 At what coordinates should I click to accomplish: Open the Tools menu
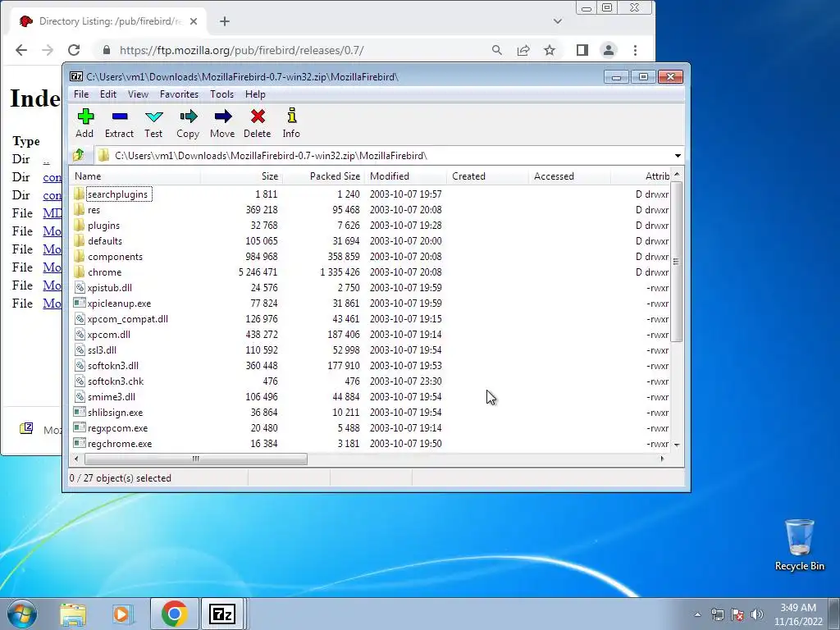pos(221,94)
